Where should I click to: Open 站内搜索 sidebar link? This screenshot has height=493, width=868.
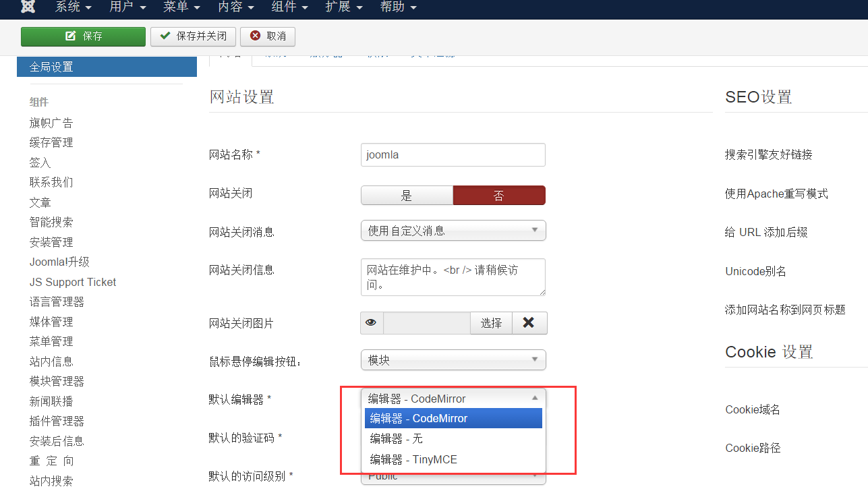[x=51, y=481]
